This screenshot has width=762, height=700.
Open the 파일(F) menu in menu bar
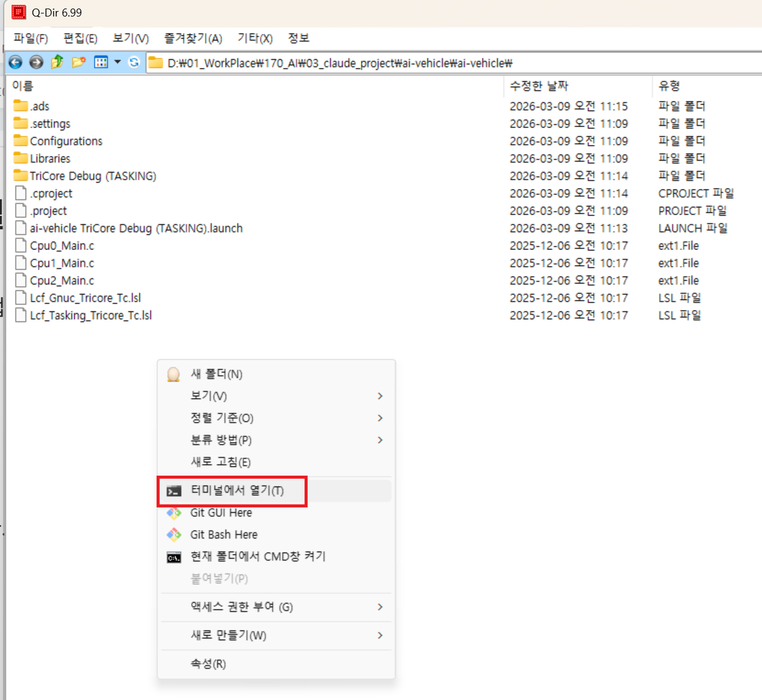tap(31, 39)
